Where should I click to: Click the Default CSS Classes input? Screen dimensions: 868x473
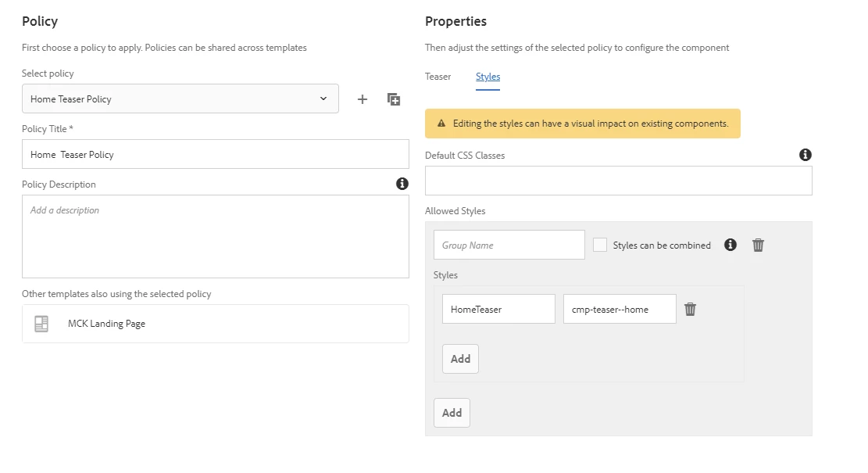(618, 181)
